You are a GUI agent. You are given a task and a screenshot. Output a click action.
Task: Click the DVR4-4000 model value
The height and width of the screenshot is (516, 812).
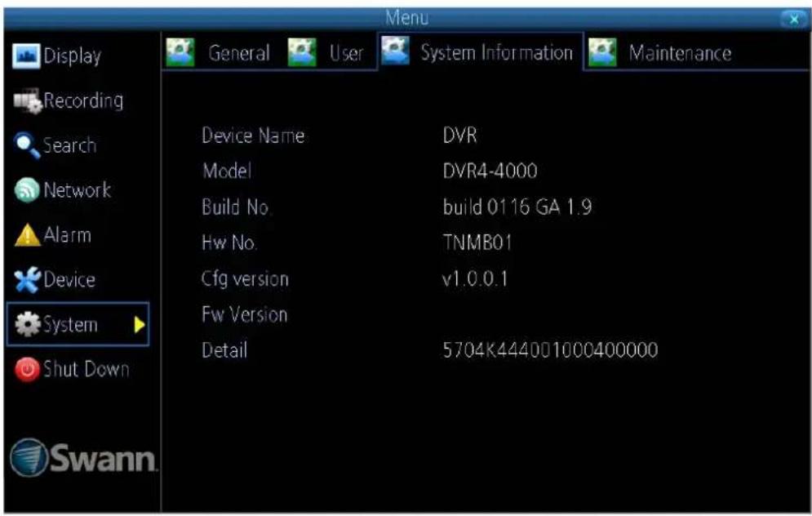point(490,171)
